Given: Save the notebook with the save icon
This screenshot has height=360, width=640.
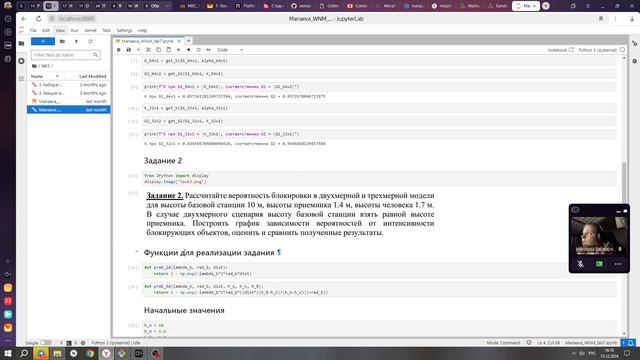Looking at the screenshot, I should pos(129,50).
